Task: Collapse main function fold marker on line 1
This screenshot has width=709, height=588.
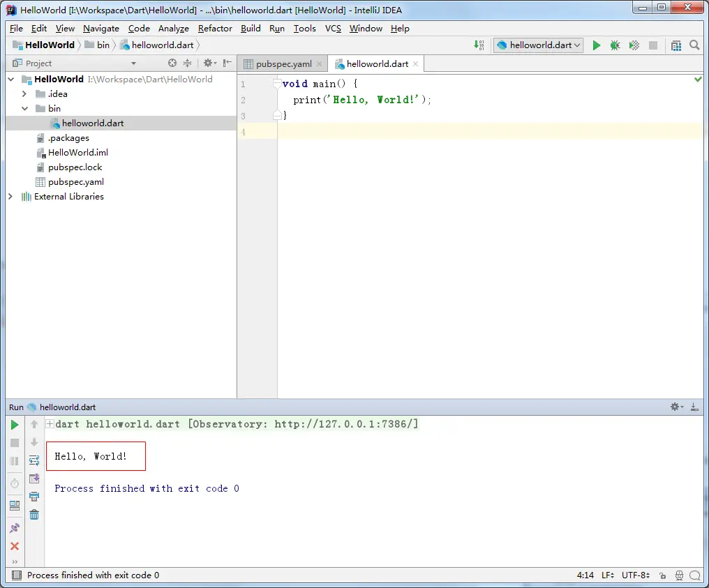Action: 277,83
